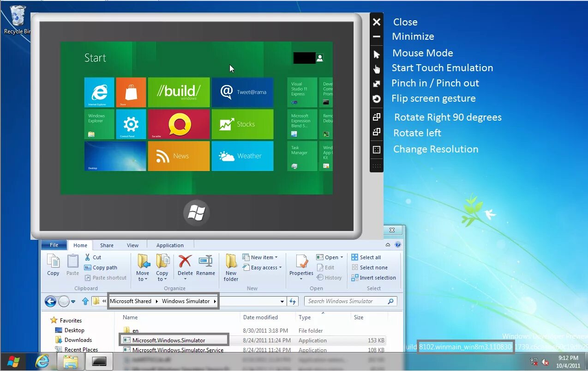The height and width of the screenshot is (371, 588).
Task: Open Properties from the ribbon
Action: click(301, 265)
